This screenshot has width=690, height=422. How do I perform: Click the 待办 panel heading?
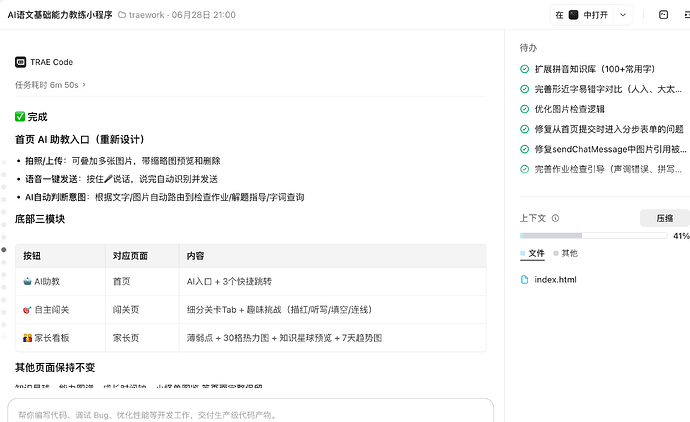528,48
